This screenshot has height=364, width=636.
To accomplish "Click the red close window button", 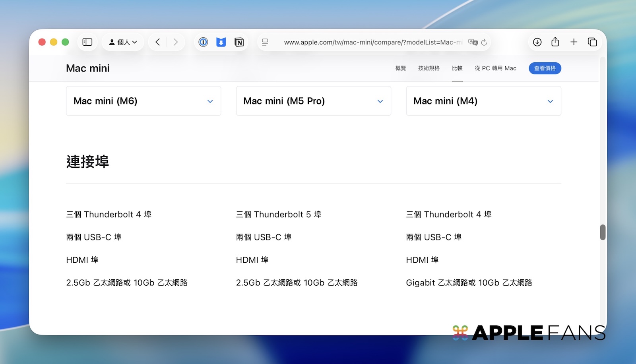I will pos(42,42).
